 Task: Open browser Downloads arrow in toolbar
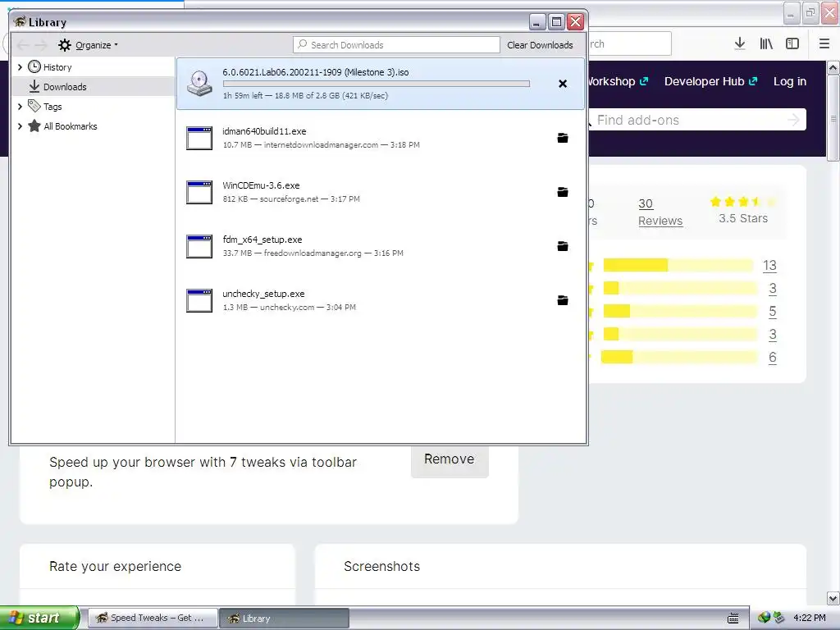(x=740, y=43)
